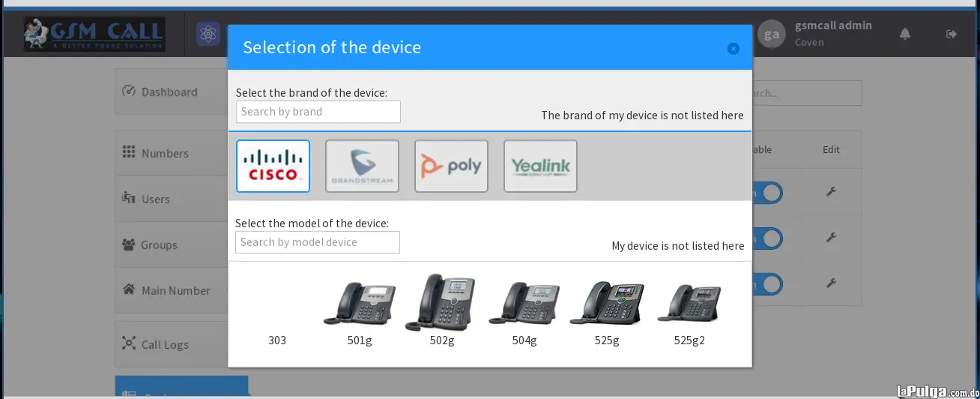Image resolution: width=980 pixels, height=399 pixels.
Task: Go to Users in the sidebar
Action: pos(172,199)
